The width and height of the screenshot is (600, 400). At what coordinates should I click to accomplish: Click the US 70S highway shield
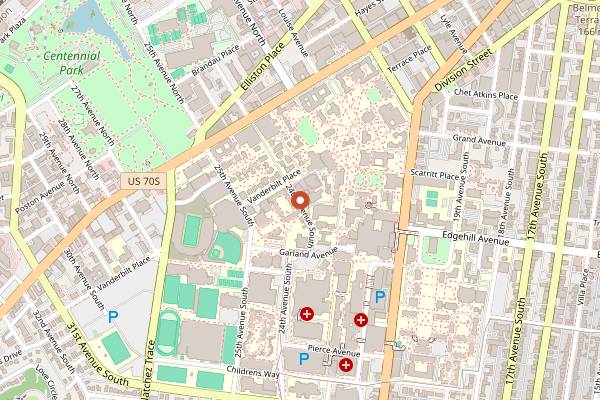(x=143, y=181)
